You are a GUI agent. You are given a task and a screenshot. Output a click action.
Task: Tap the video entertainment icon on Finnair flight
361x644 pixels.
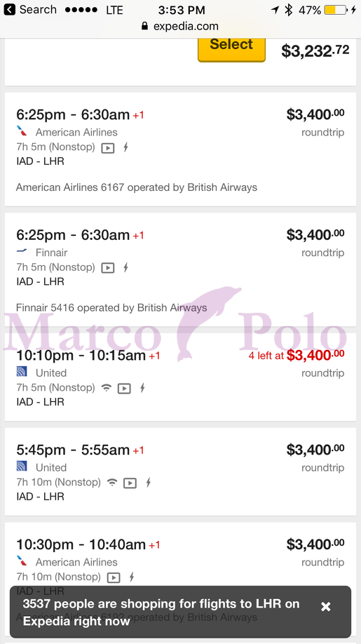point(108,268)
